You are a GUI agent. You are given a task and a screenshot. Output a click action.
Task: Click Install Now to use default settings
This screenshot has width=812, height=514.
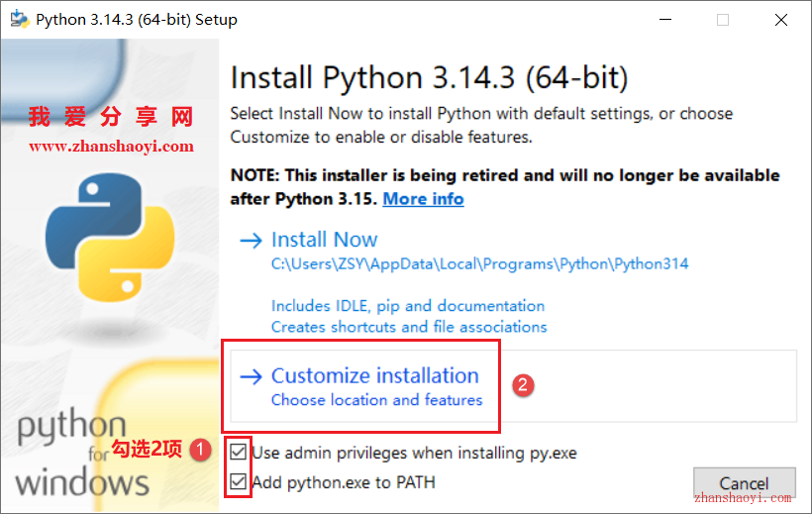(x=324, y=240)
